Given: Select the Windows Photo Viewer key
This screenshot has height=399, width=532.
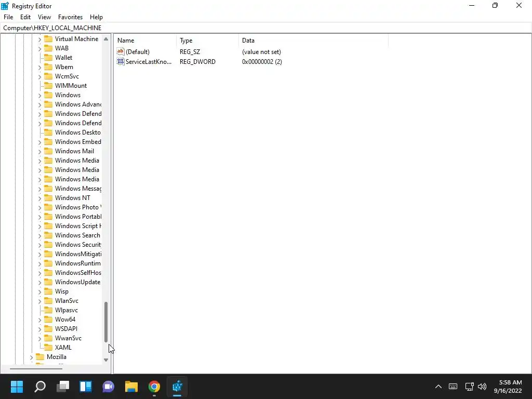Looking at the screenshot, I should point(78,207).
